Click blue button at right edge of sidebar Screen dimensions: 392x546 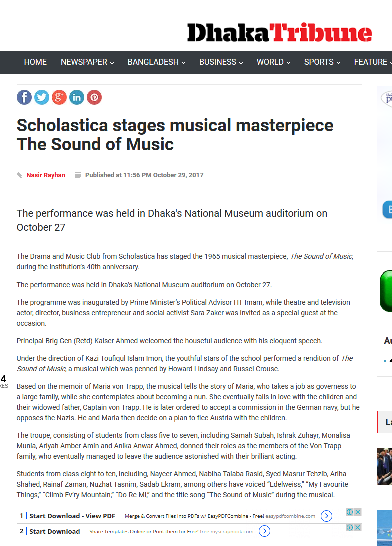pyautogui.click(x=387, y=209)
